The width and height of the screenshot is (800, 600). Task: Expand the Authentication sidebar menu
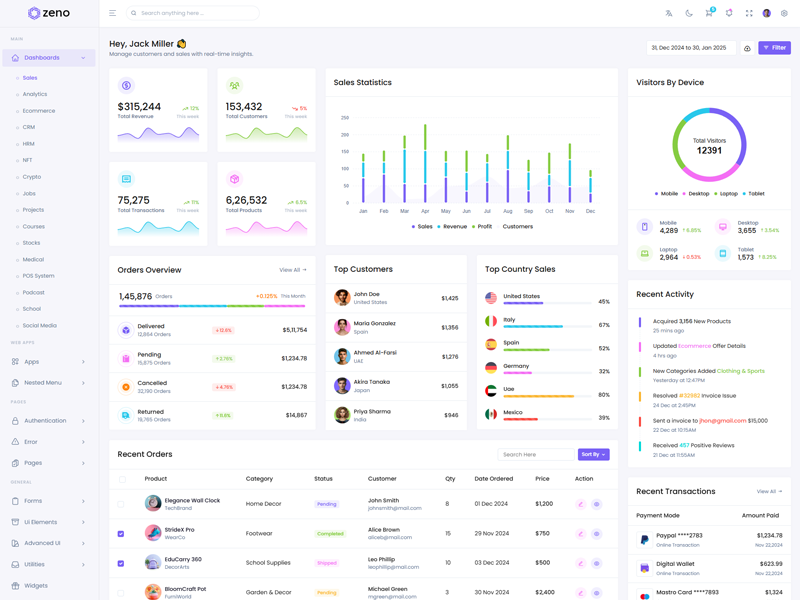point(48,421)
